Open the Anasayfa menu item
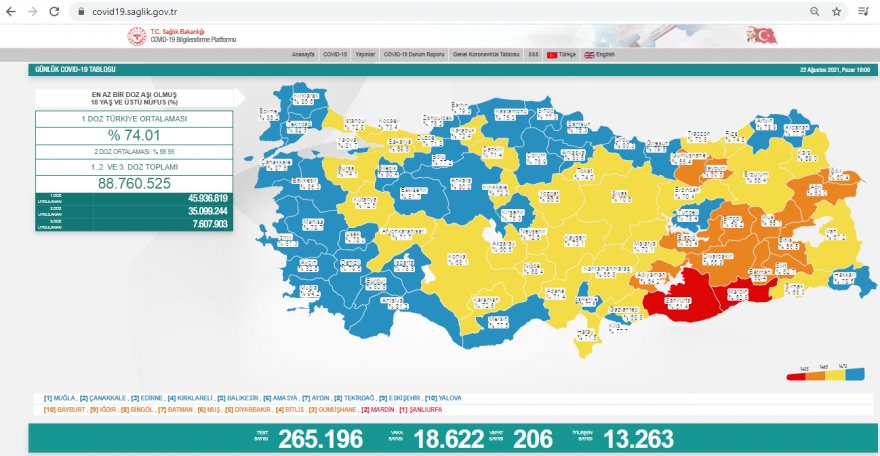880x456 pixels. [303, 54]
